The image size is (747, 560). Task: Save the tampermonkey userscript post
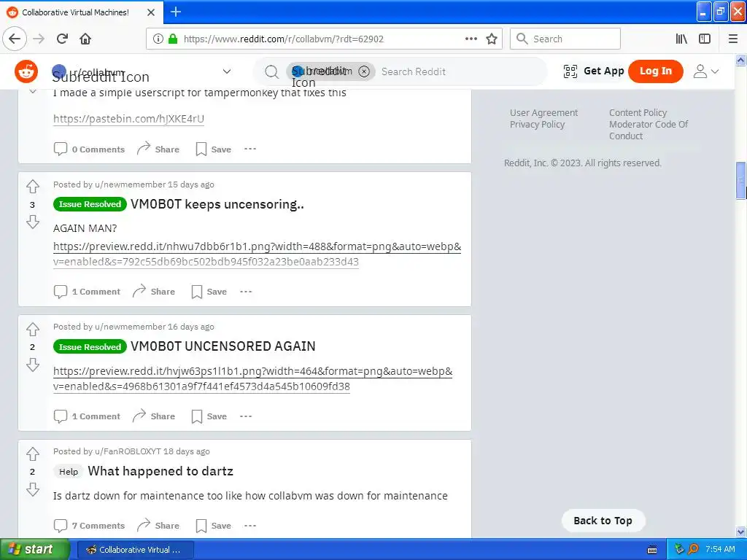[214, 149]
